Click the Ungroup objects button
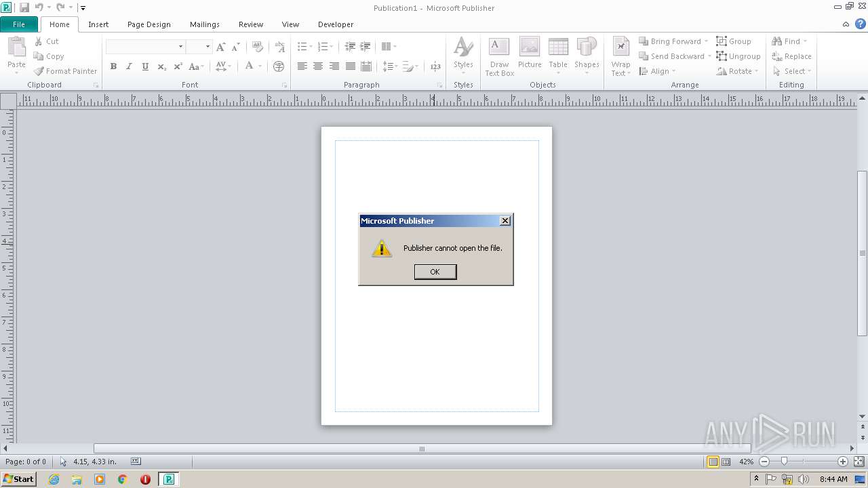 pos(738,56)
